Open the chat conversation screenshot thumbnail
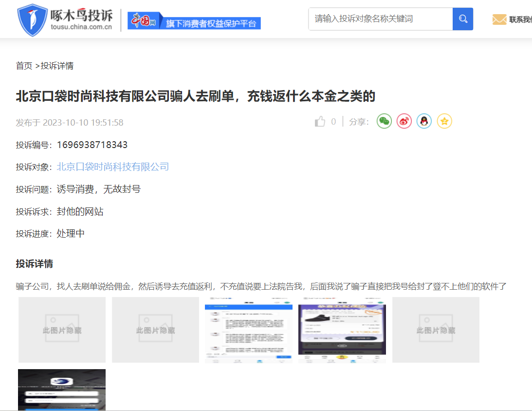The height and width of the screenshot is (411, 532). click(249, 330)
